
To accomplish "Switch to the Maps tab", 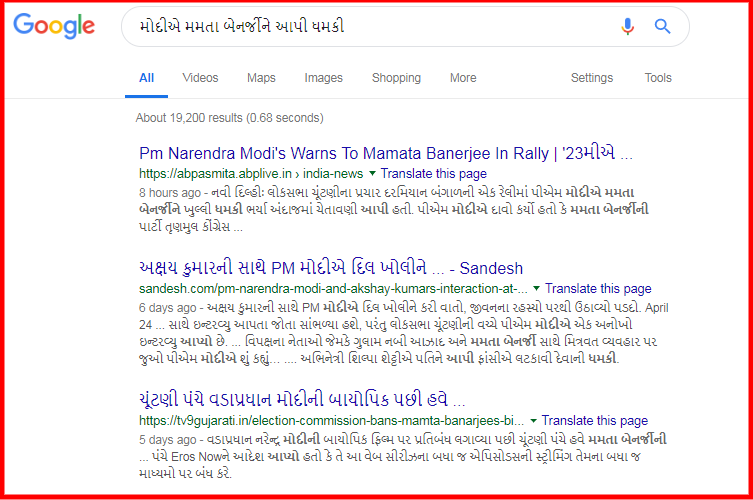I will pos(261,78).
